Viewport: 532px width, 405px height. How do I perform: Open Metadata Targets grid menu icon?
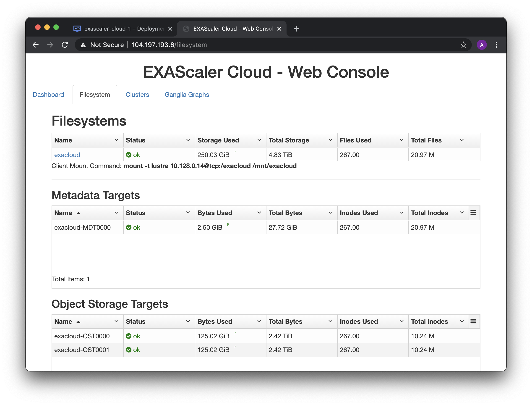tap(473, 213)
